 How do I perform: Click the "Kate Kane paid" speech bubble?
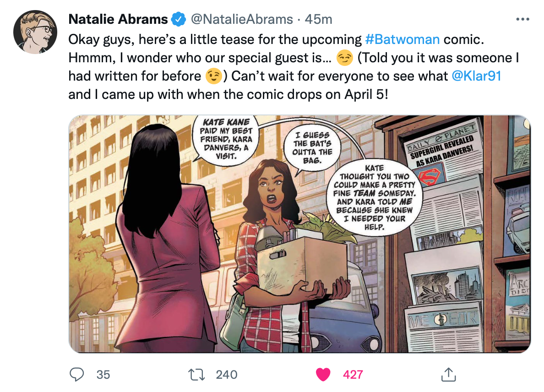click(226, 139)
